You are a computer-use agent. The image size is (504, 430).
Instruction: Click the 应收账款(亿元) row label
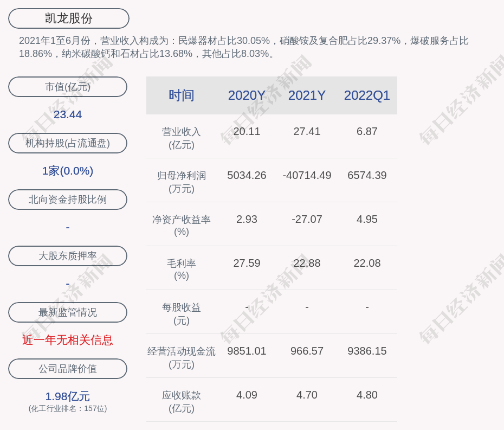click(182, 402)
